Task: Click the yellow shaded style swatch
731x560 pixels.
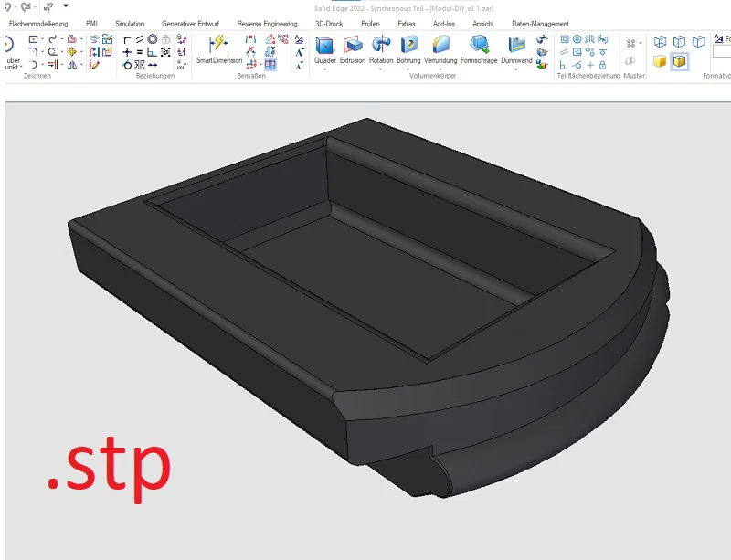Action: 660,61
